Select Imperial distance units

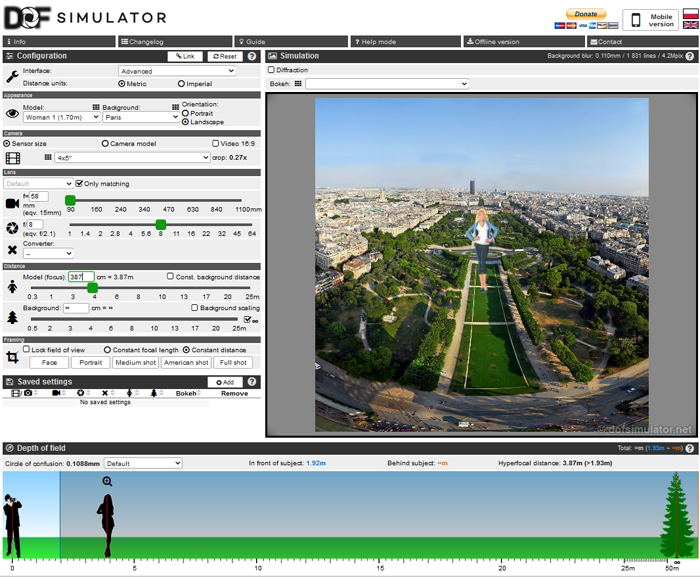pos(181,84)
